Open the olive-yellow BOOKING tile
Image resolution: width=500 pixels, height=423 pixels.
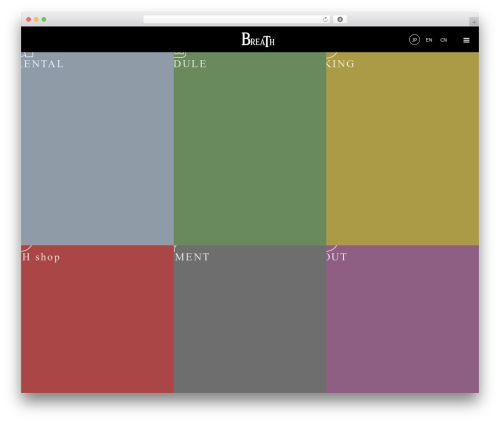[x=402, y=148]
